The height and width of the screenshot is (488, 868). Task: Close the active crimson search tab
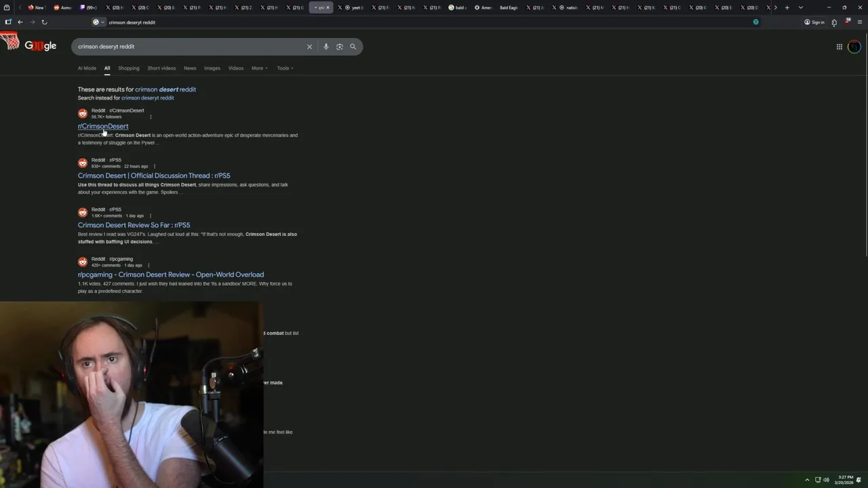tap(328, 7)
